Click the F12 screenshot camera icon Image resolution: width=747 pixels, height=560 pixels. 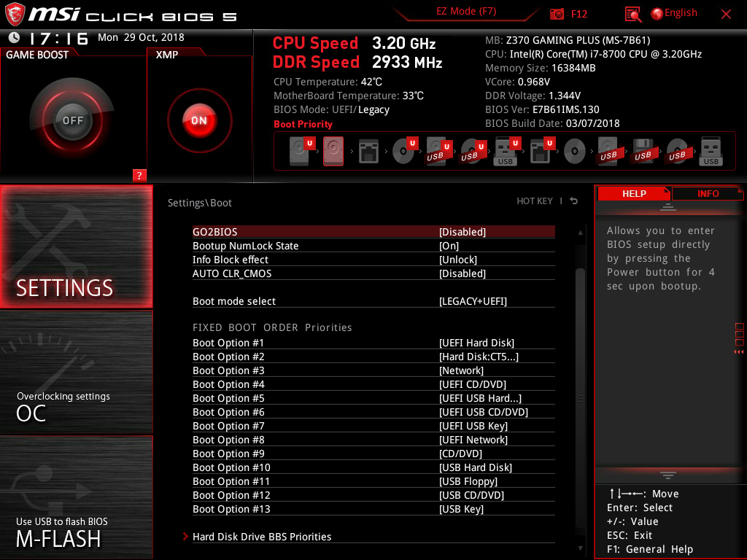[557, 14]
